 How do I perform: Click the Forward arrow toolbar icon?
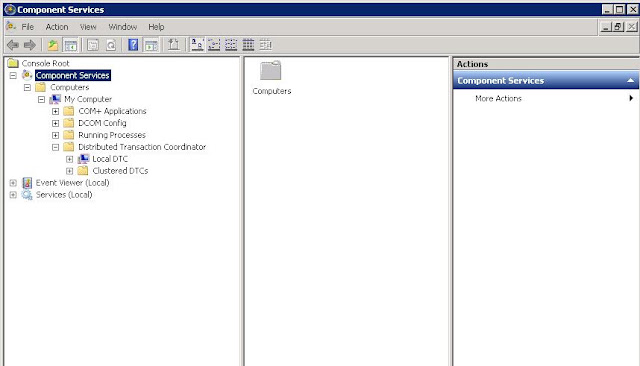(x=30, y=45)
